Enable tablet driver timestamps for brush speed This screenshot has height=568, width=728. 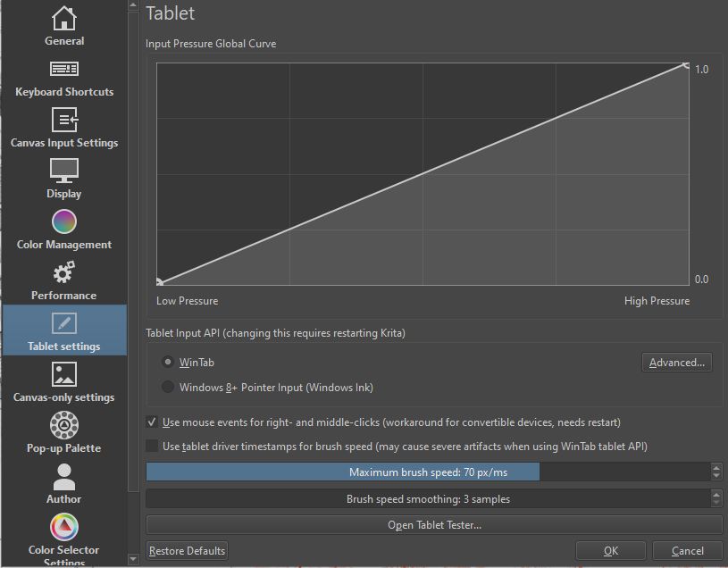152,446
